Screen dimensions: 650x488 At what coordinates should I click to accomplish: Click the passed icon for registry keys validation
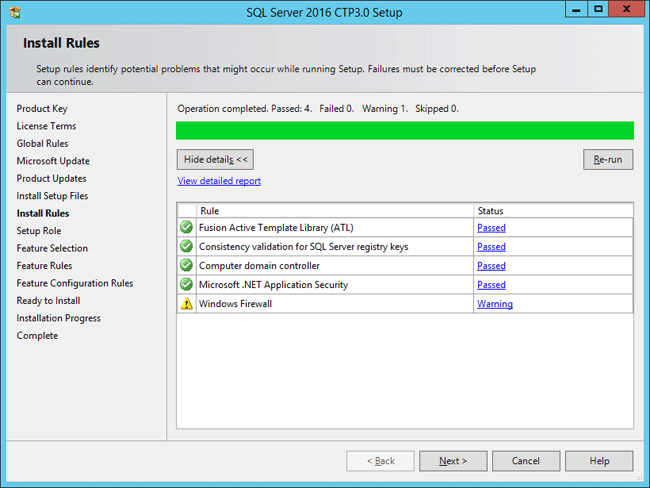pos(186,246)
